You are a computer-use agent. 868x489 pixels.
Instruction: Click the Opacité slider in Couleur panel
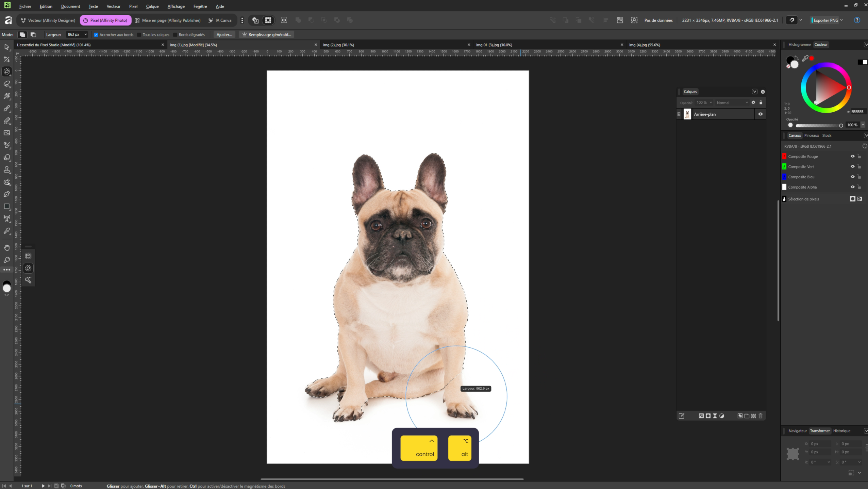[818, 126]
